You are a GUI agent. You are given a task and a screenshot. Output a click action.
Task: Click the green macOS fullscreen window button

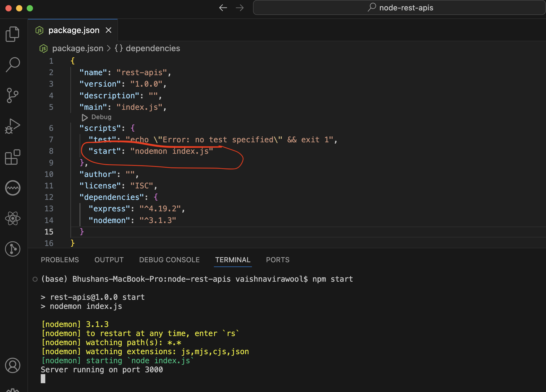30,8
